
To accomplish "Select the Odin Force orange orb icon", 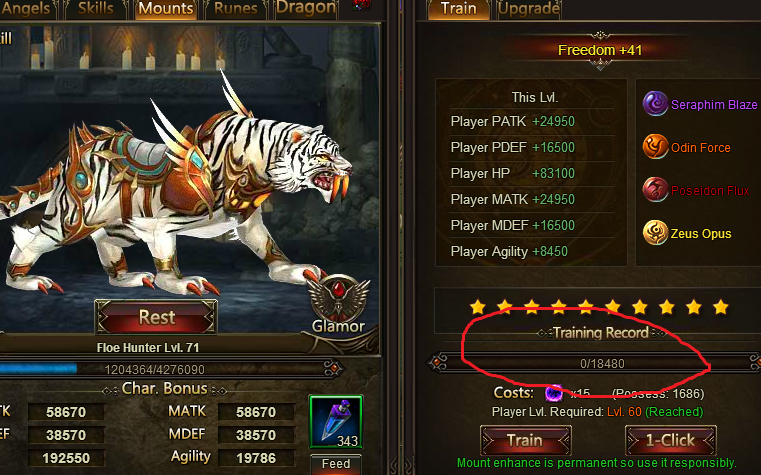I will [x=655, y=147].
